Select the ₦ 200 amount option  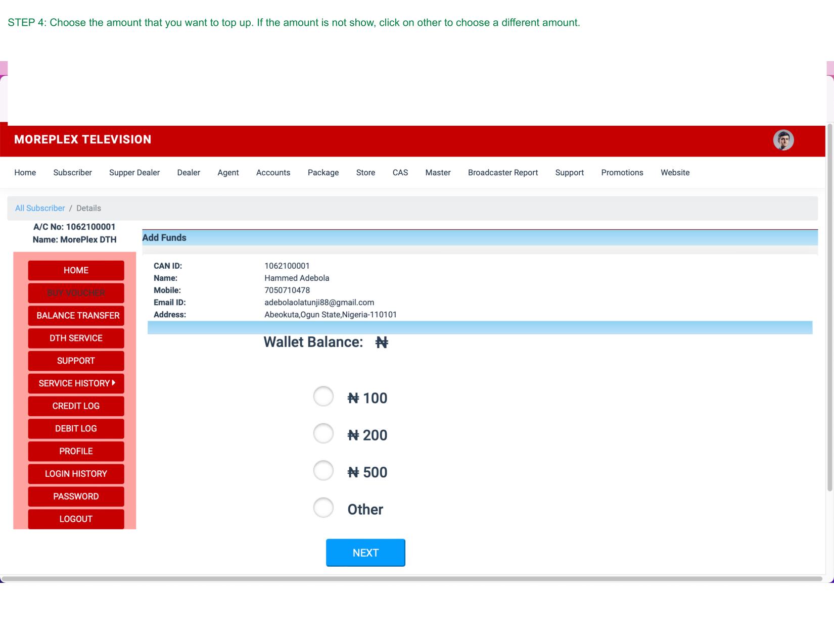coord(323,433)
